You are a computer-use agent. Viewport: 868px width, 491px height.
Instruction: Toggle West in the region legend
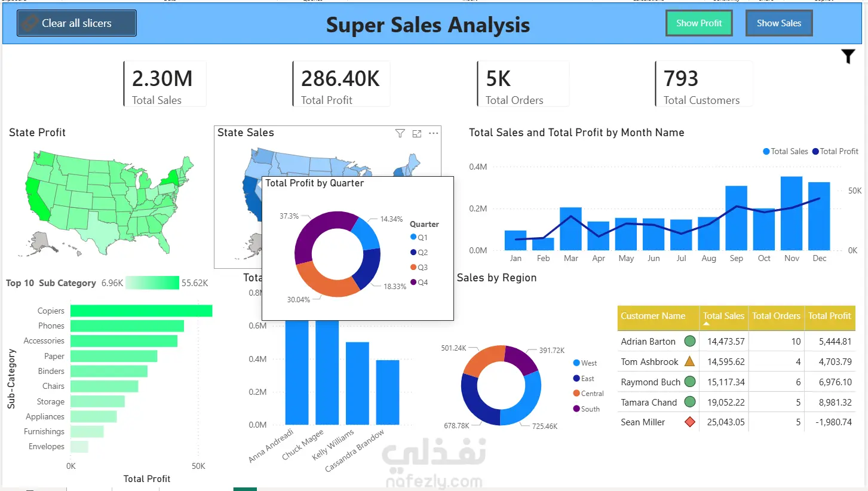585,363
